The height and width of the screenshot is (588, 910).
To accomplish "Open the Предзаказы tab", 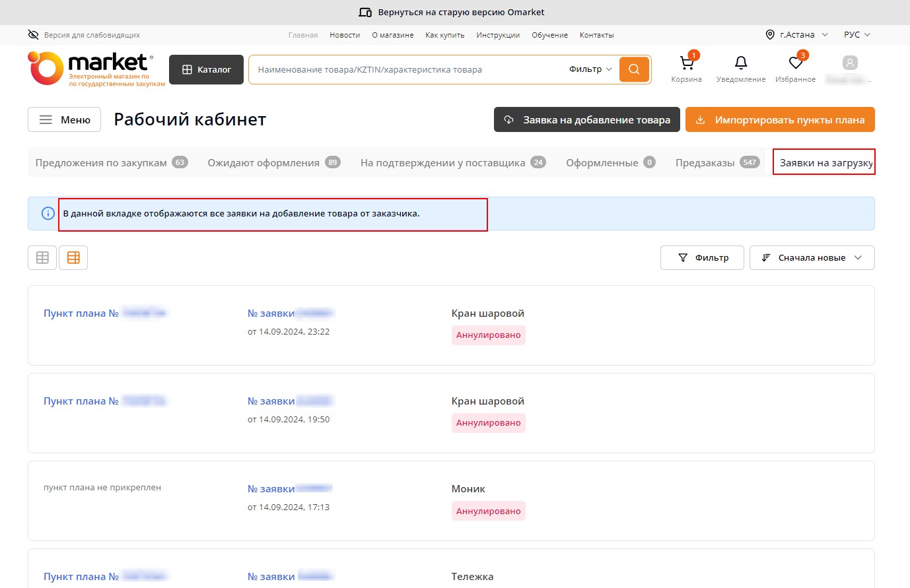I will point(705,163).
